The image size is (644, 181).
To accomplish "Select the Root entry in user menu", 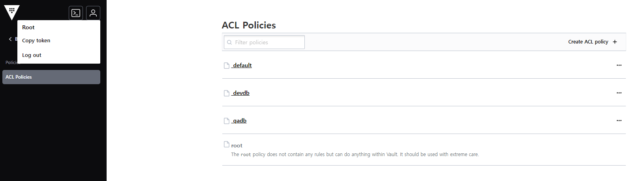I will click(28, 28).
